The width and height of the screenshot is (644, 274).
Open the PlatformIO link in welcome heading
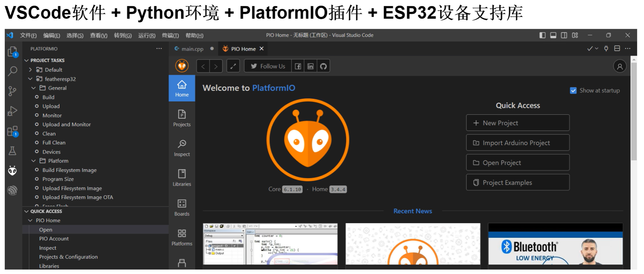point(274,88)
